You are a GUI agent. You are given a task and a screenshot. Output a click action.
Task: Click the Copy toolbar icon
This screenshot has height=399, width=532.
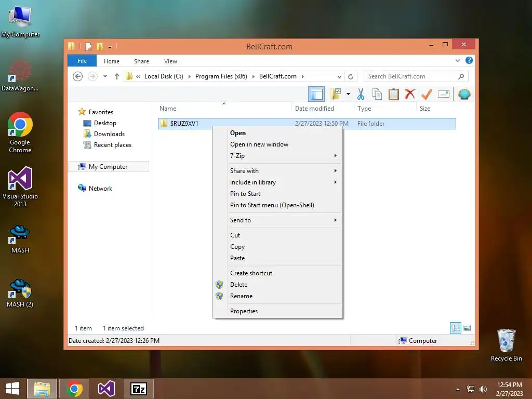point(377,94)
